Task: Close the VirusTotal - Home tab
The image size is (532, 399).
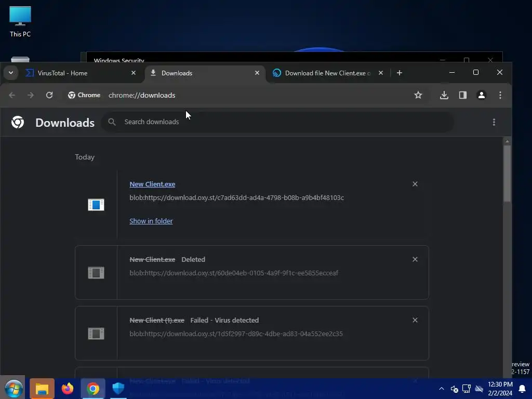Action: (134, 73)
